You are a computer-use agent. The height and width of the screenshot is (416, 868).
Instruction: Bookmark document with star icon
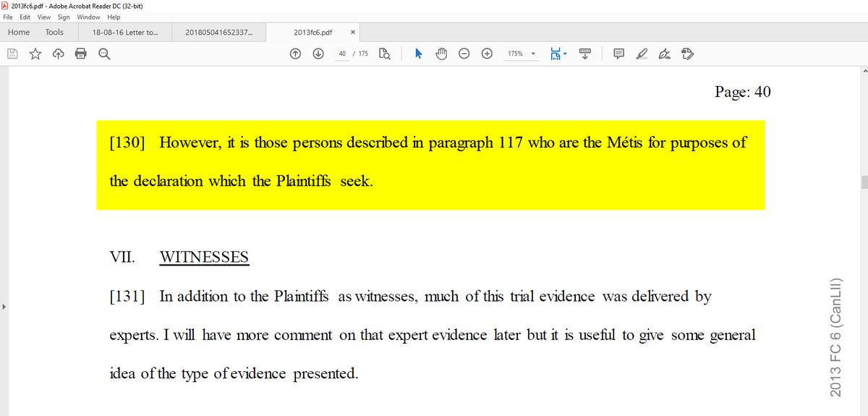click(35, 54)
